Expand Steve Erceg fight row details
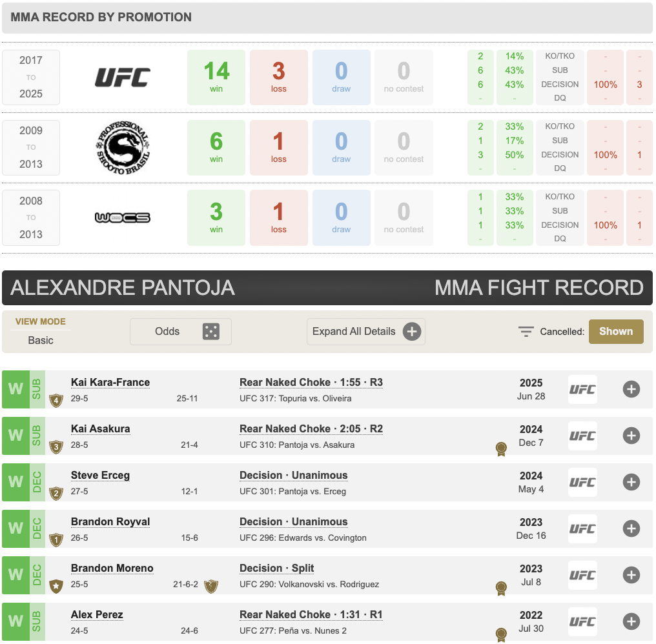Viewport: 656px width, 644px height. tap(631, 482)
